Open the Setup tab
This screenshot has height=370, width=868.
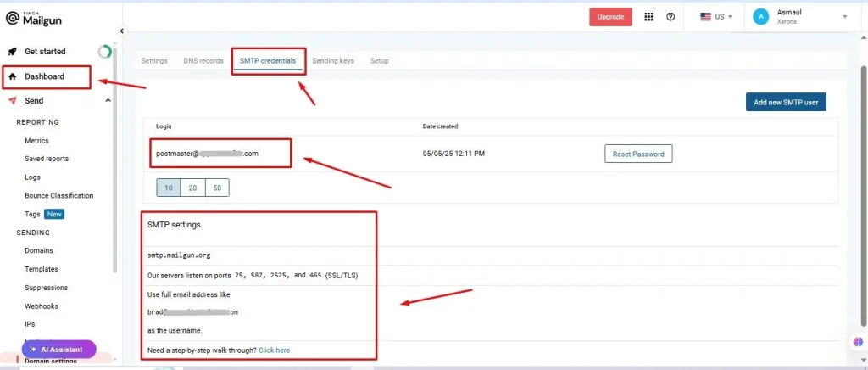coord(379,61)
